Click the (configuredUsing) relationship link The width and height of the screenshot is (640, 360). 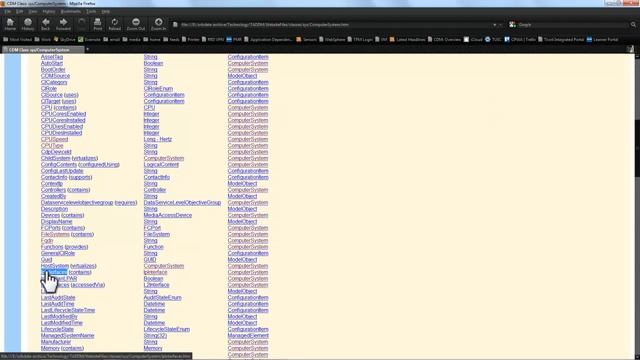99,164
